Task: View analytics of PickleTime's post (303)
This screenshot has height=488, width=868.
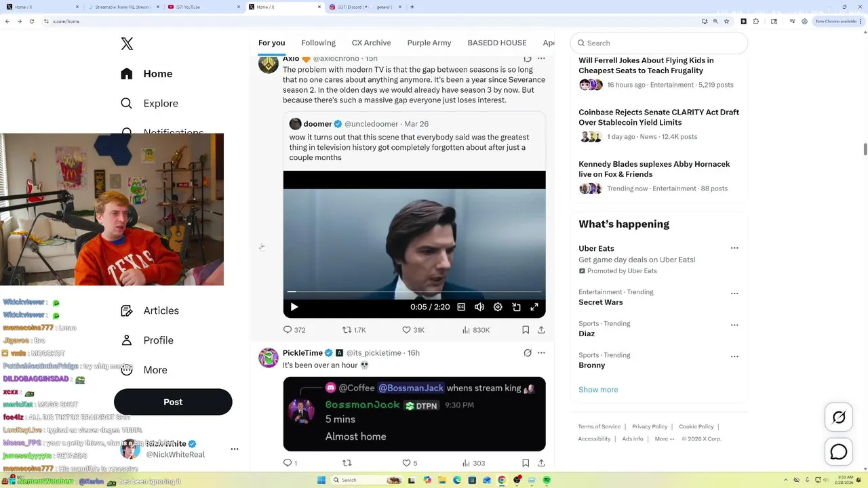Action: (x=473, y=464)
